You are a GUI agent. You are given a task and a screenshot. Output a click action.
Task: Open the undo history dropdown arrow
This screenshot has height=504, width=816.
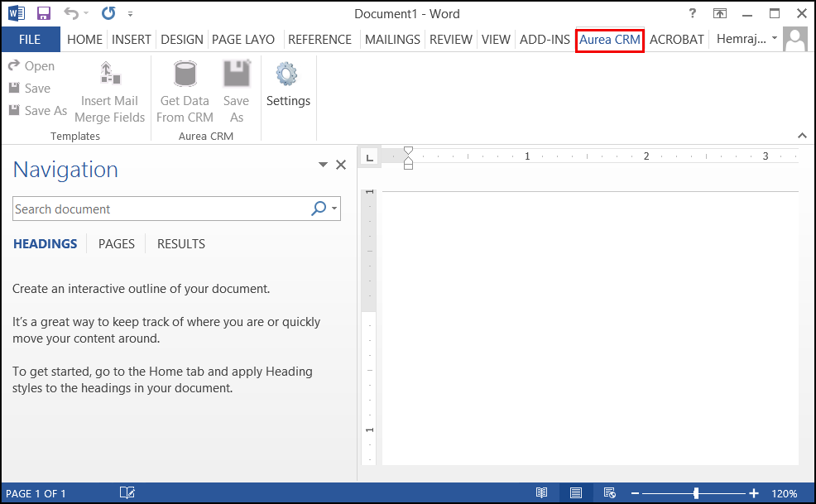point(86,13)
